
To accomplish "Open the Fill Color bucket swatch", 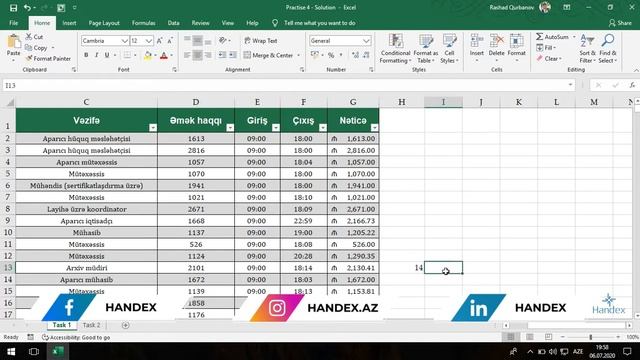I will (148, 56).
